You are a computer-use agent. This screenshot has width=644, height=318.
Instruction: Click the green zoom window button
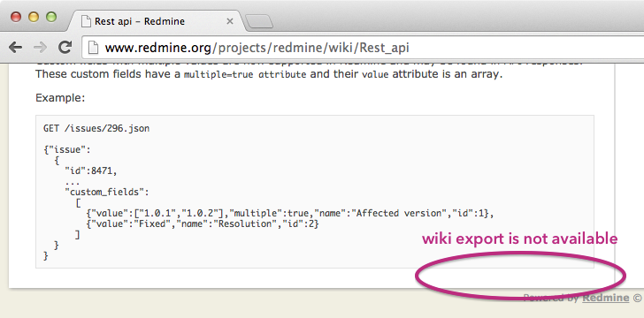[x=51, y=17]
